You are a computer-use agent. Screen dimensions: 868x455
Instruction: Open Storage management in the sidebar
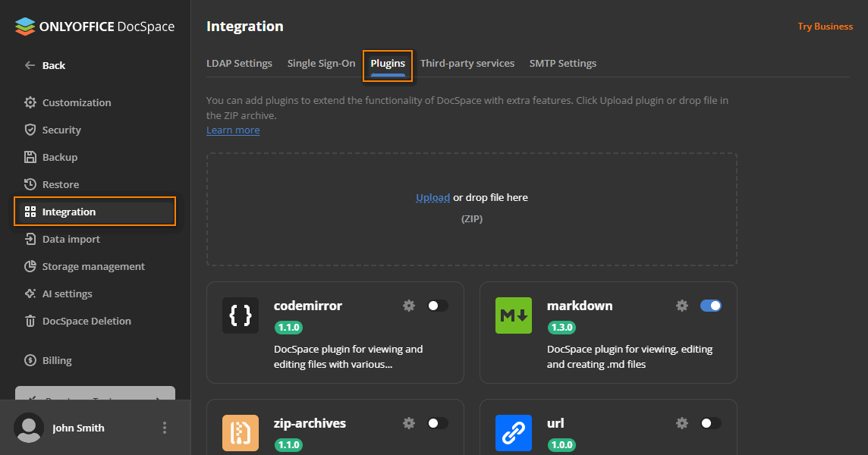pyautogui.click(x=94, y=266)
